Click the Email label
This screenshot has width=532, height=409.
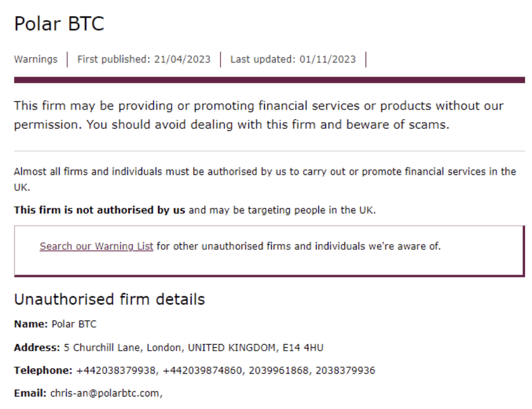click(30, 394)
